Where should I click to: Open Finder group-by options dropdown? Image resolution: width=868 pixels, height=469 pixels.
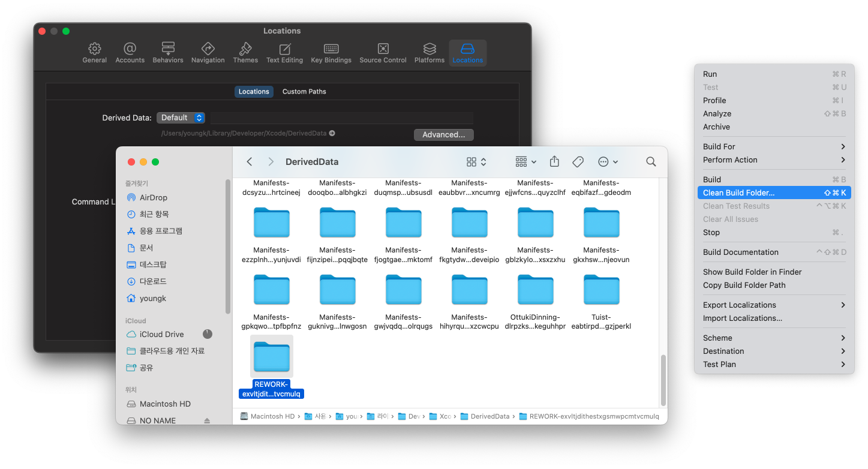[526, 162]
